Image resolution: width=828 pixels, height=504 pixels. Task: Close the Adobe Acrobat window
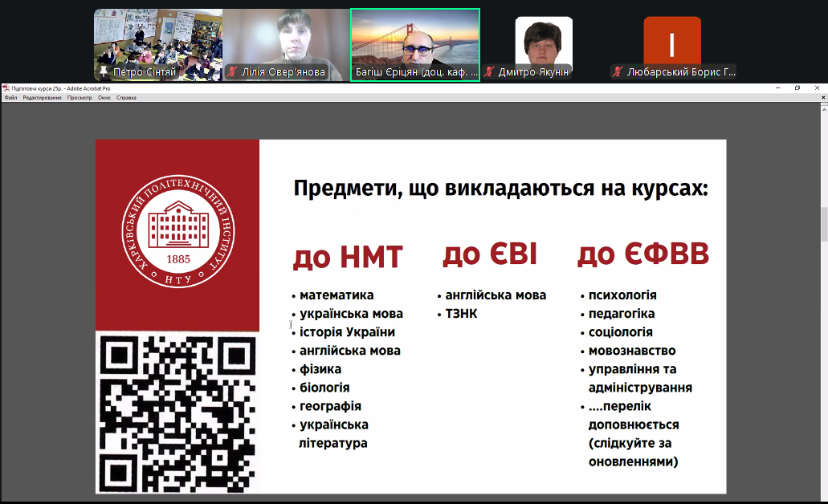click(x=817, y=88)
